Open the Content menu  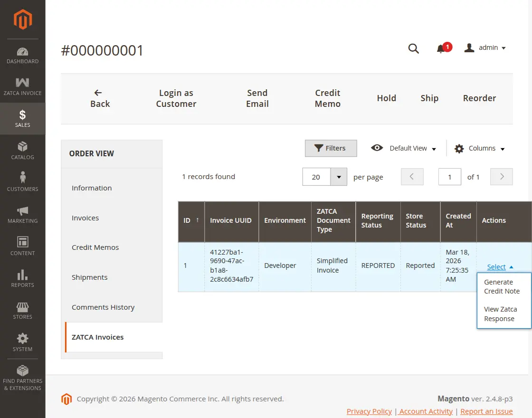[23, 246]
